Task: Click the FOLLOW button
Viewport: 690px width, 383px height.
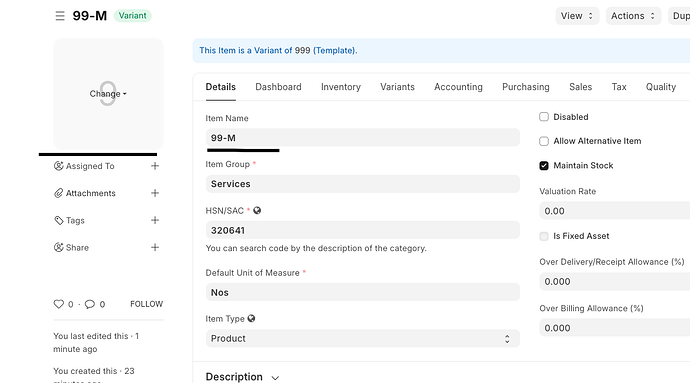Action: [147, 304]
